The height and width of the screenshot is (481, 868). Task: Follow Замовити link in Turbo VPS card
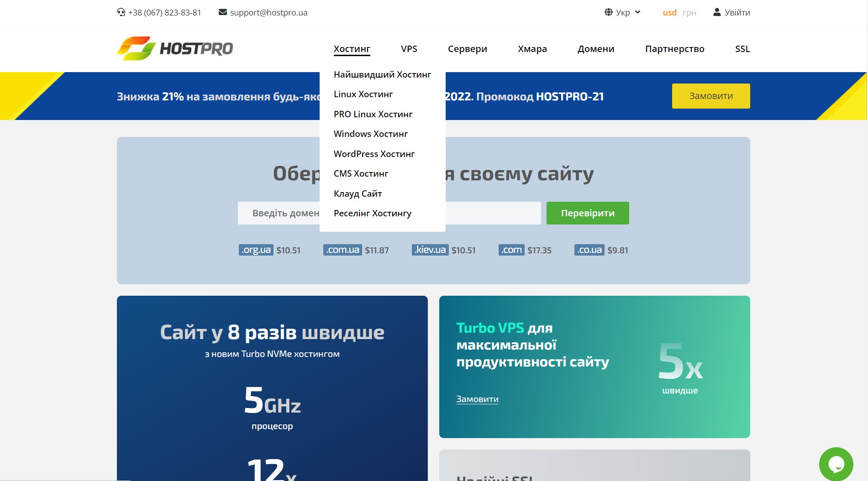tap(477, 399)
